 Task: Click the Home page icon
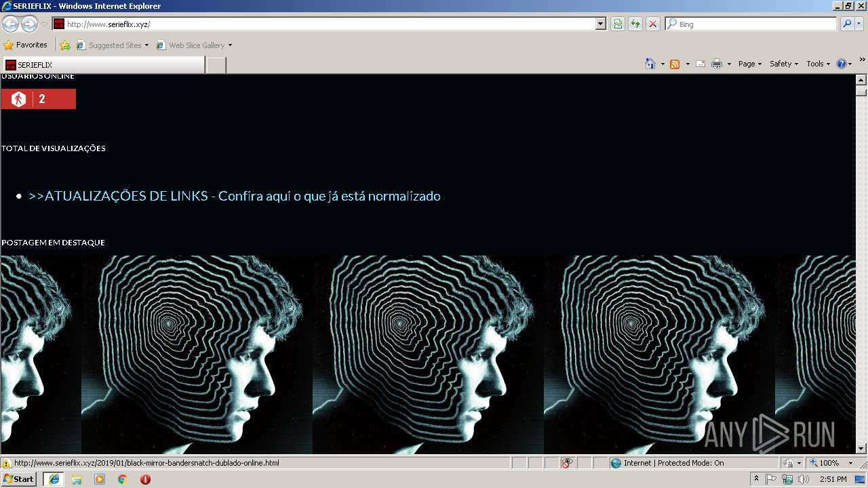click(650, 64)
